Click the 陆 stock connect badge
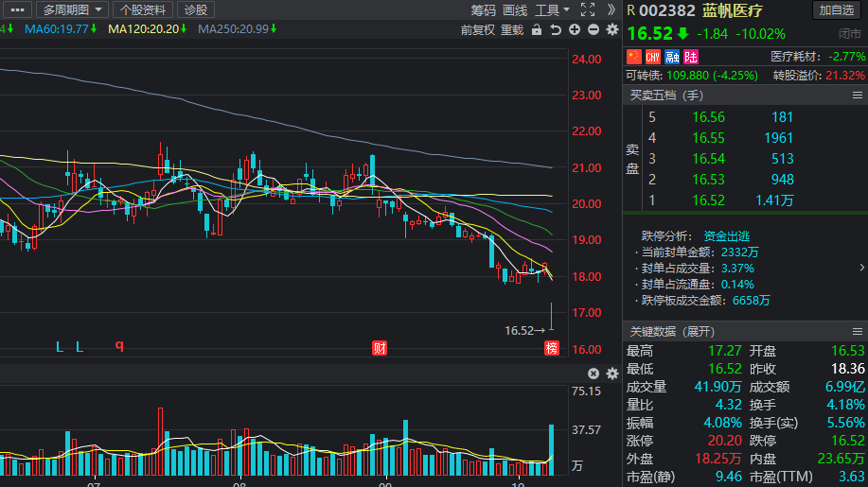Screen dimensions: 868x487 pos(691,57)
